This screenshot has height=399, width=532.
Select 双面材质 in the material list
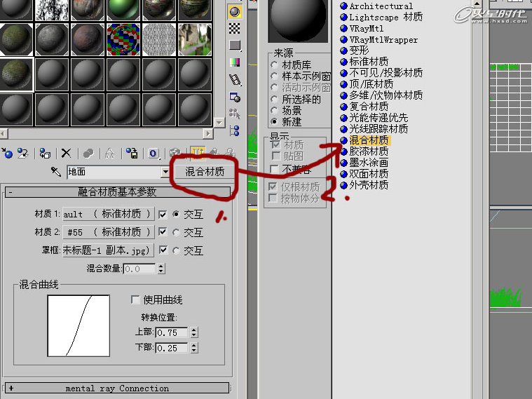[369, 174]
